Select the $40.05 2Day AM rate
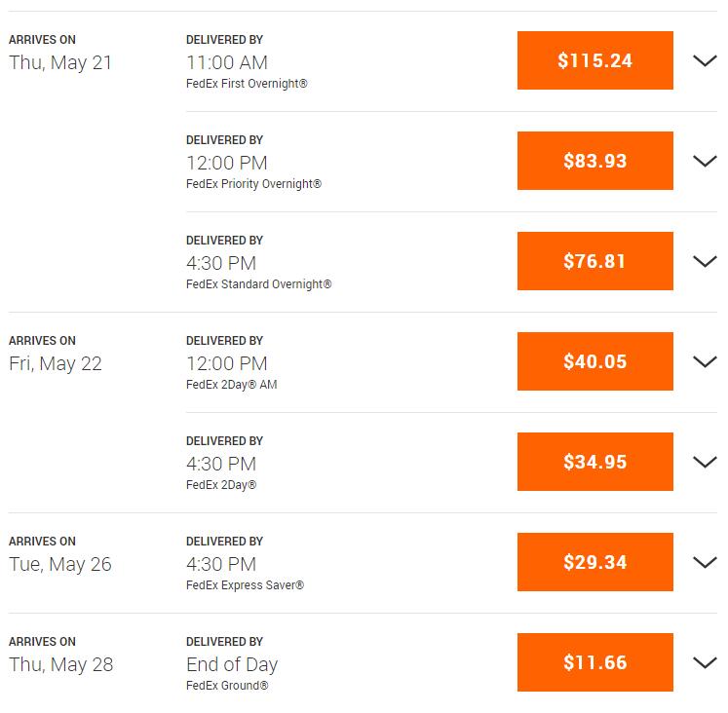 [x=594, y=361]
